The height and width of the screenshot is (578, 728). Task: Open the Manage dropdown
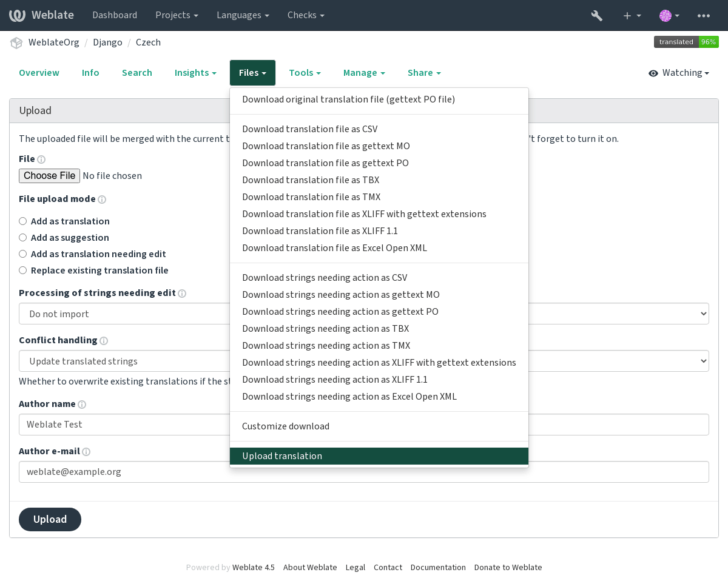pyautogui.click(x=364, y=73)
